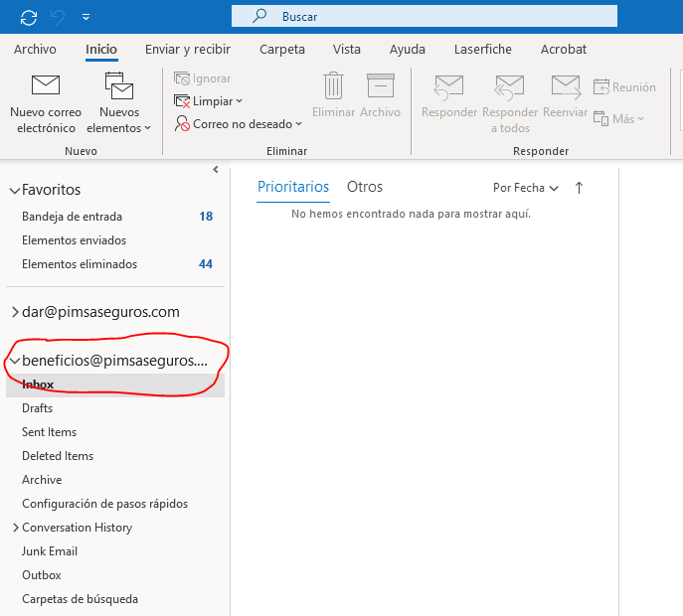Click the Nuevos elementos icon
Viewport: 683px width, 616px height.
(x=119, y=85)
